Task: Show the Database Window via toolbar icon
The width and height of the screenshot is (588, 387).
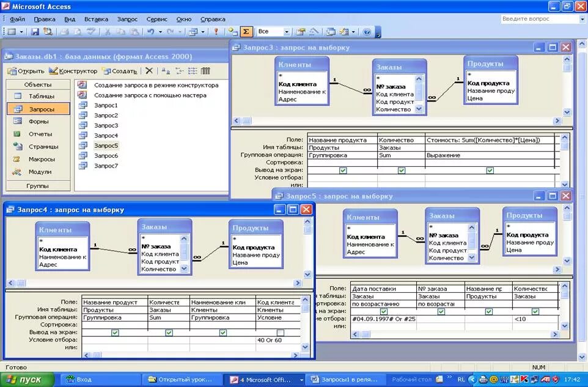Action: point(331,32)
